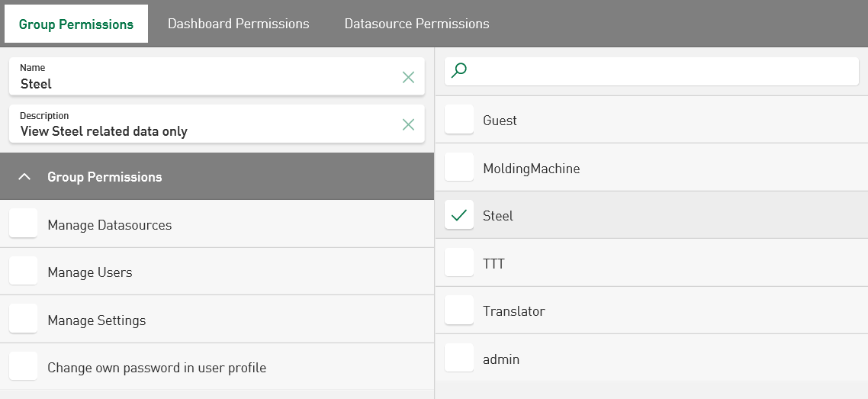Image resolution: width=868 pixels, height=399 pixels.
Task: Check Change own password in user profile
Action: point(24,367)
